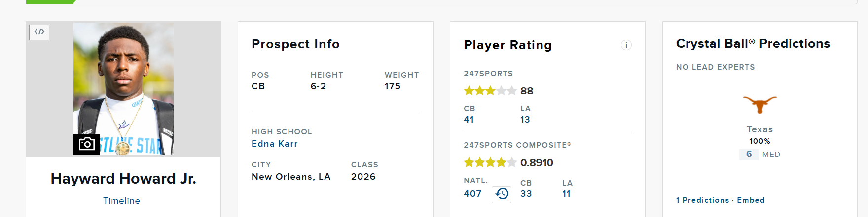
Task: Click the Hayward Howard Jr. name heading
Action: (123, 179)
